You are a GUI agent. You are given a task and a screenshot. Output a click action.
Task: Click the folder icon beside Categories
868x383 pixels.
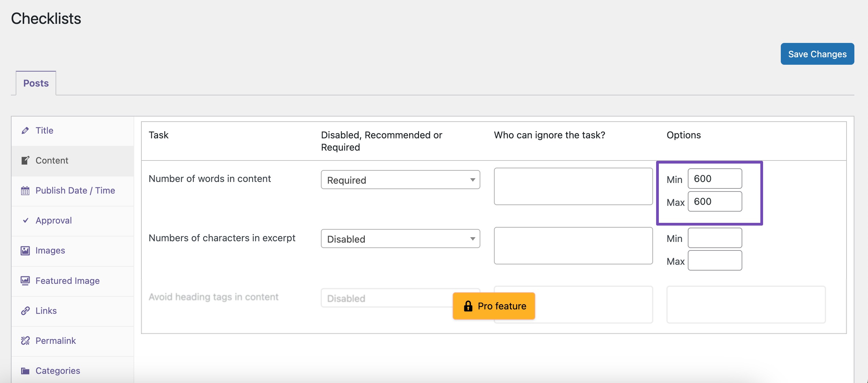pos(25,371)
